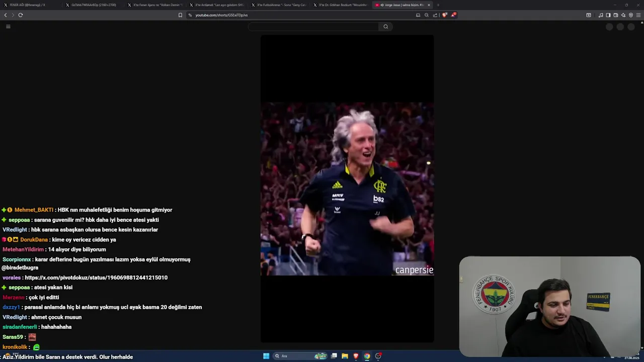Image resolution: width=644 pixels, height=362 pixels.
Task: Open the taskbar app right of Chrome
Action: point(378,356)
